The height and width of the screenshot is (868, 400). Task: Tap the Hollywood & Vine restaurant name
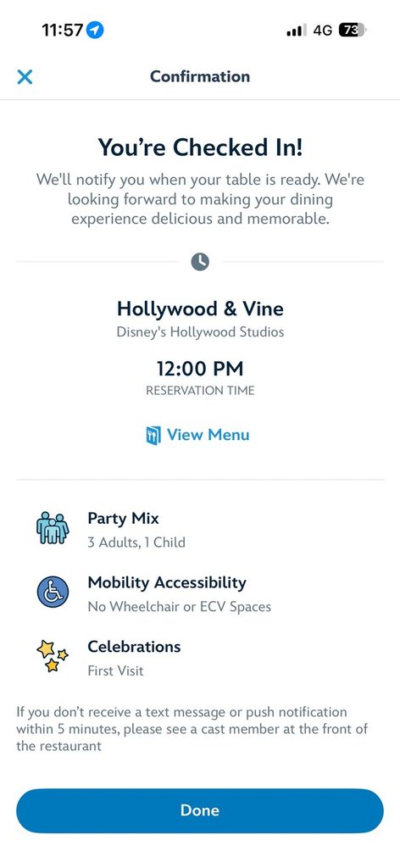200,309
